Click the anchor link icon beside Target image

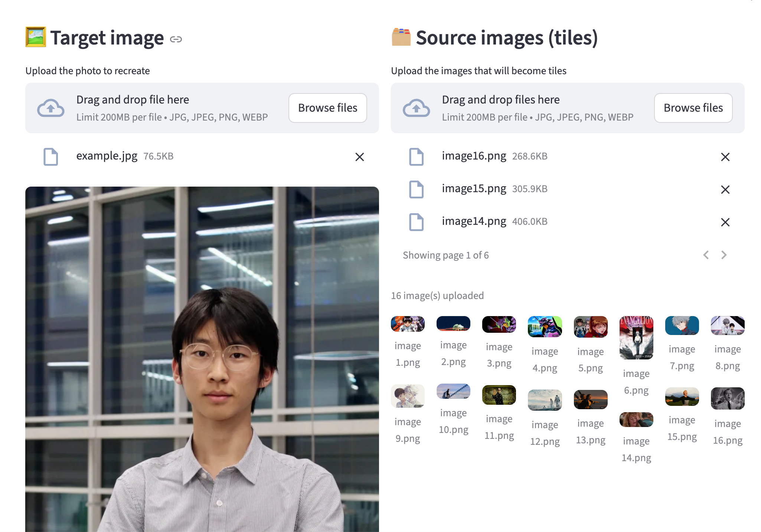tap(176, 39)
